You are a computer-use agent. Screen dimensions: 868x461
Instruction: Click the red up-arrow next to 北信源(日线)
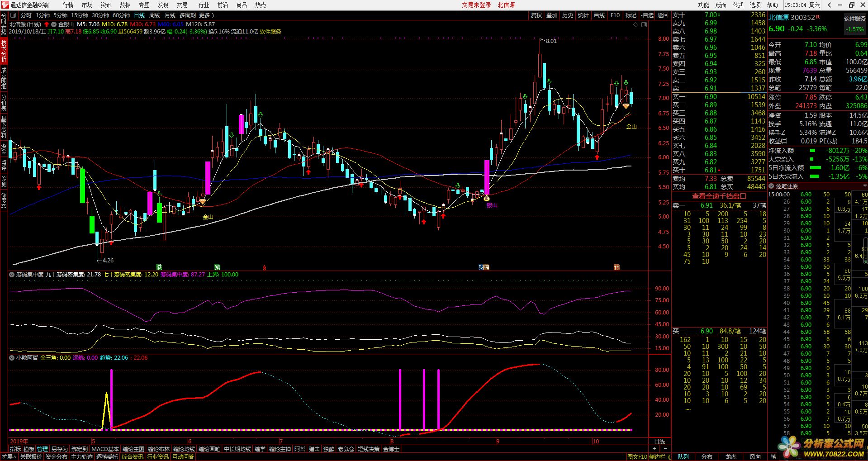point(47,24)
